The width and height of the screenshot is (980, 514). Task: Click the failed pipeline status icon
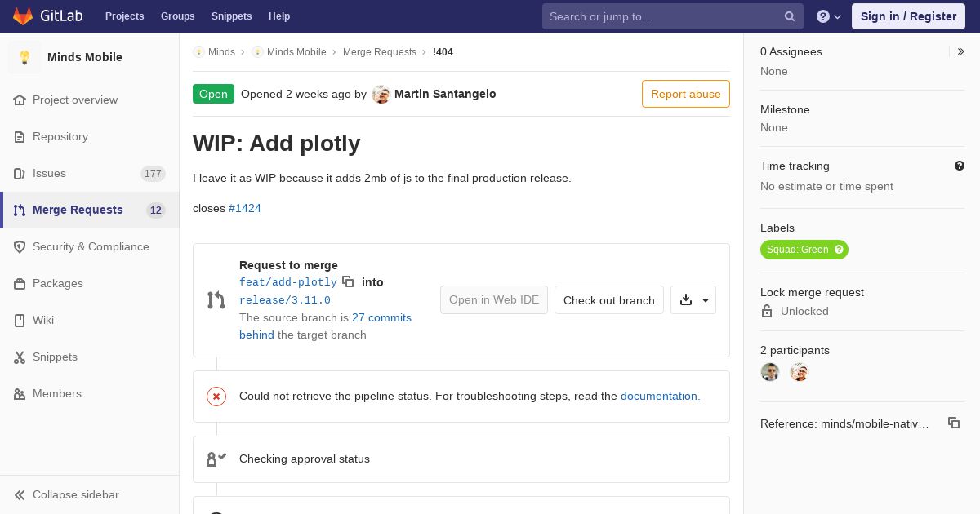pos(216,397)
